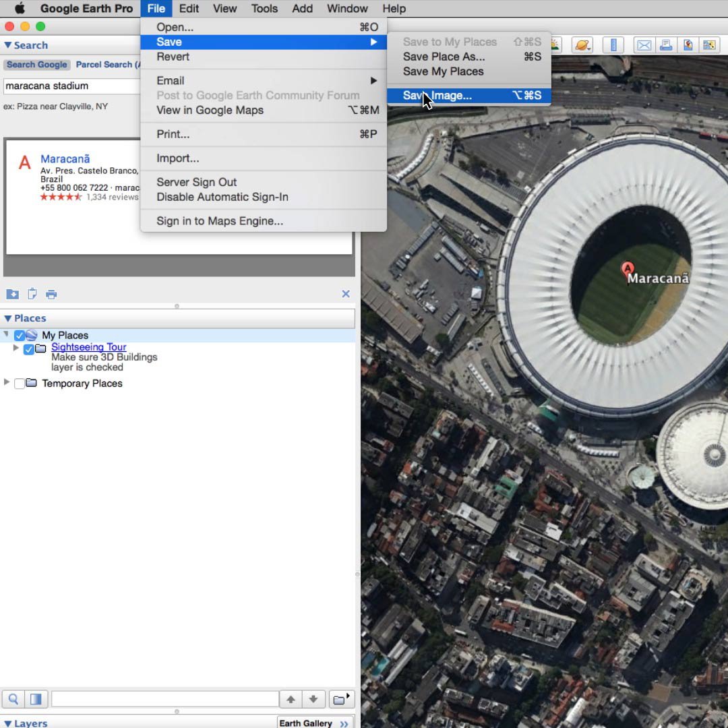Click the Sightseeing Tour folder icon
The image size is (728, 728).
[x=41, y=348]
